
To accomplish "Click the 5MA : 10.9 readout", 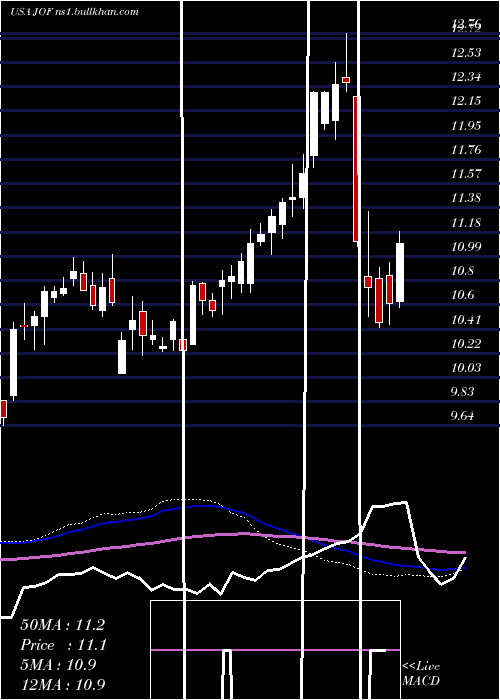I will (x=58, y=665).
